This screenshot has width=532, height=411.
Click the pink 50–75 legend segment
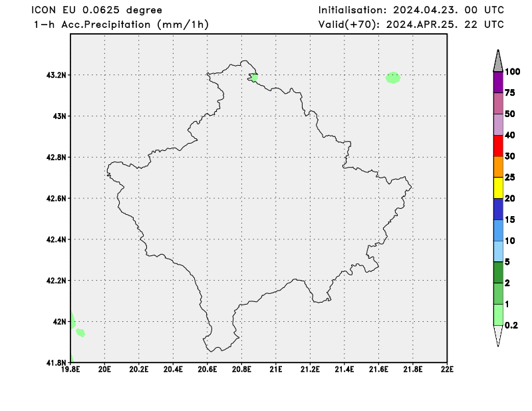coord(498,103)
